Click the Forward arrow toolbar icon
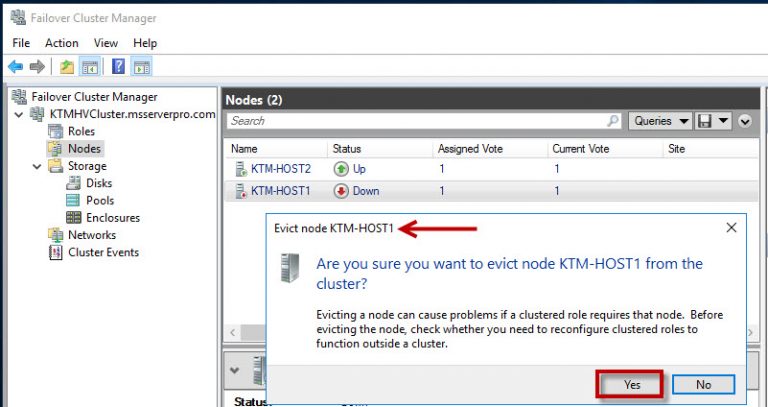Viewport: 768px width, 407px height. tap(37, 67)
